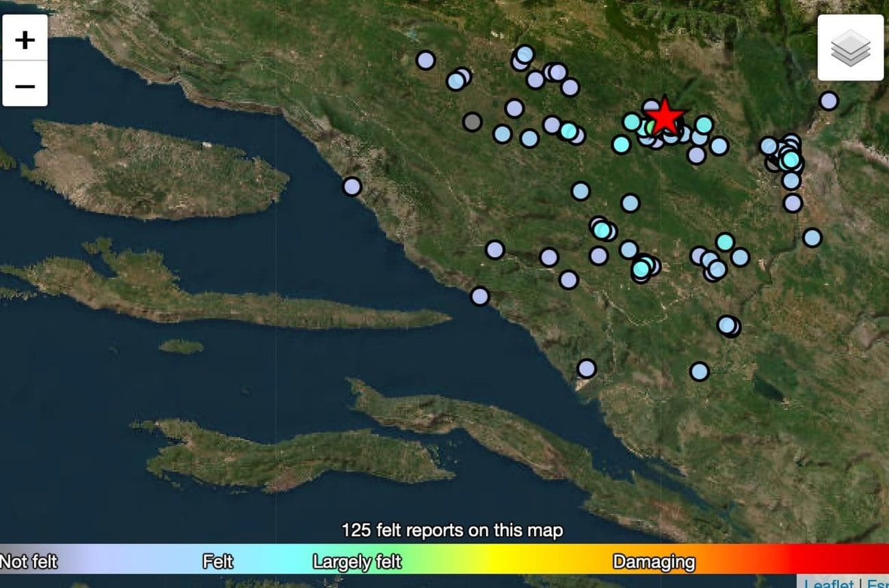This screenshot has height=588, width=889.
Task: Click the 'Not felt' legend label
Action: [x=29, y=562]
